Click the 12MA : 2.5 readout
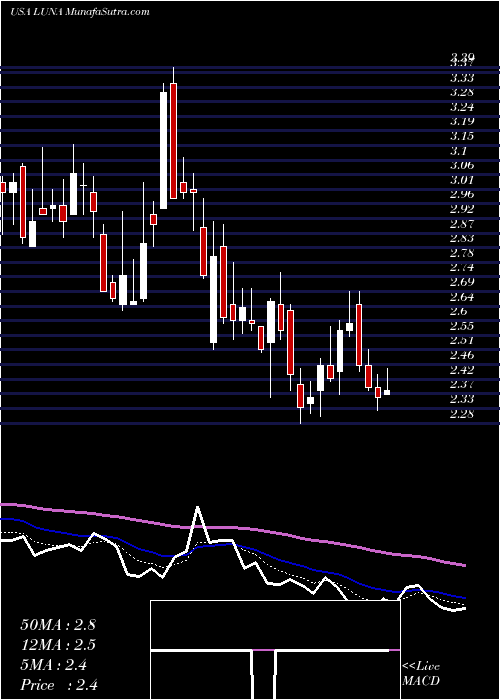This screenshot has height=700, width=500. (58, 645)
